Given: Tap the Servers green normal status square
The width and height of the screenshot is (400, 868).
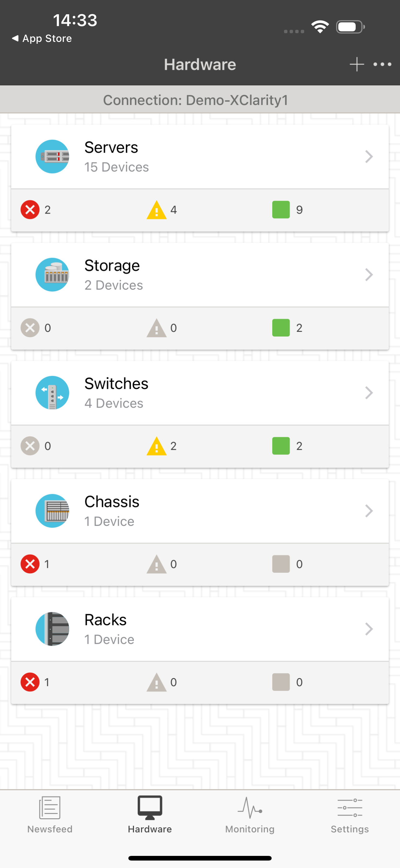Looking at the screenshot, I should [281, 210].
